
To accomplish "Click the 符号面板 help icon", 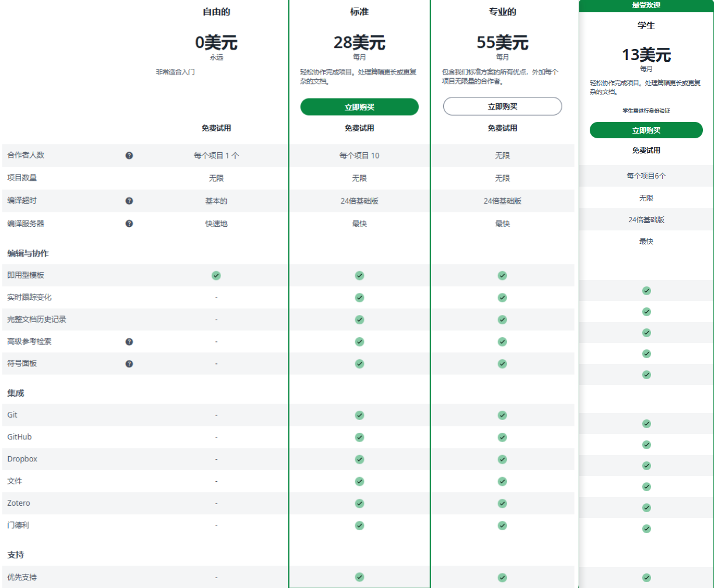I will tap(129, 363).
